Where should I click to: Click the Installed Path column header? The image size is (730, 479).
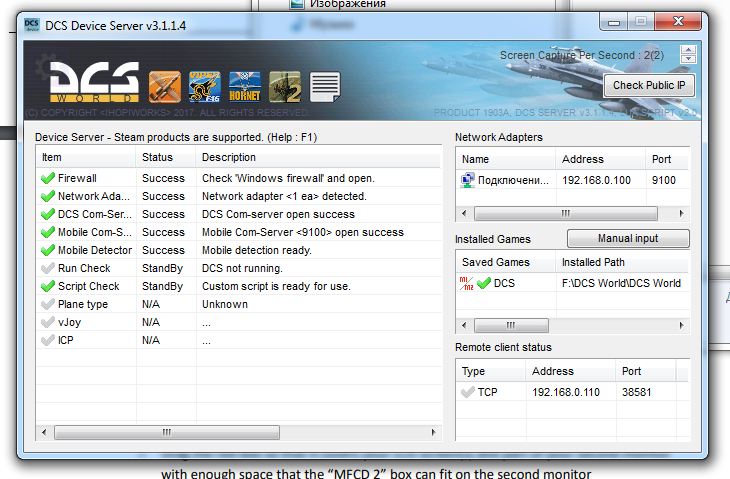622,262
